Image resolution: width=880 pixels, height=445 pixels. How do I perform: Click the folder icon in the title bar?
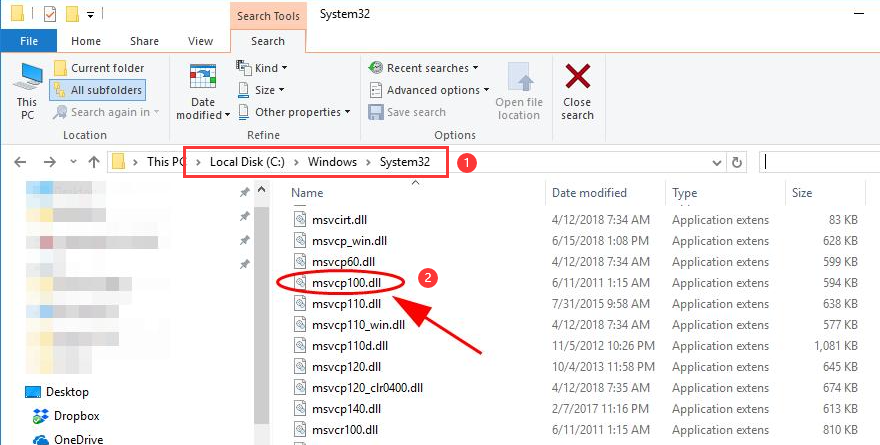pyautogui.click(x=17, y=13)
